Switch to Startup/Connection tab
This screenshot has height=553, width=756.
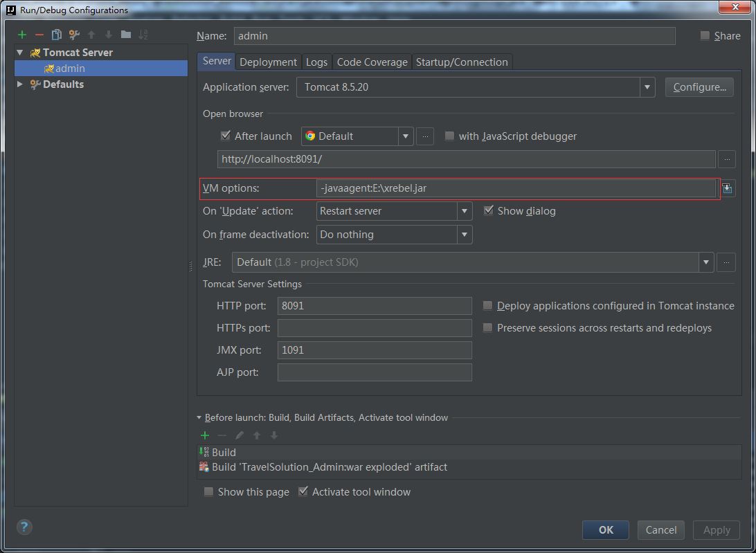[x=462, y=62]
